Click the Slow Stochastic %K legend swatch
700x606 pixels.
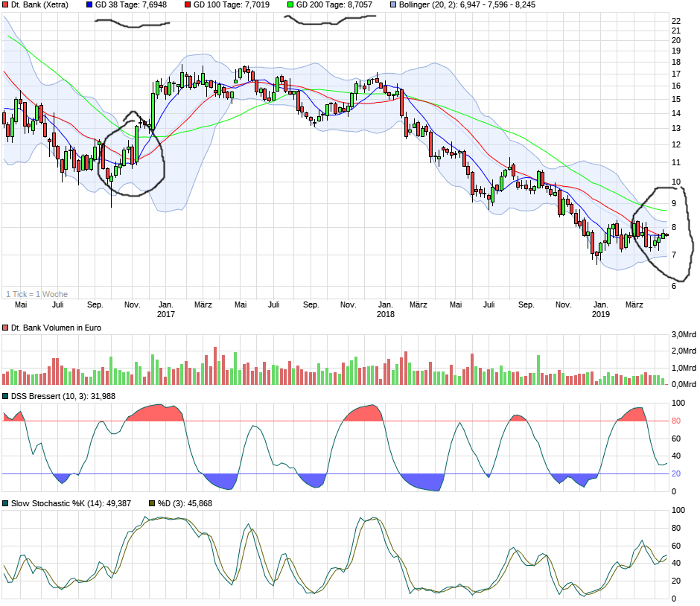point(5,503)
